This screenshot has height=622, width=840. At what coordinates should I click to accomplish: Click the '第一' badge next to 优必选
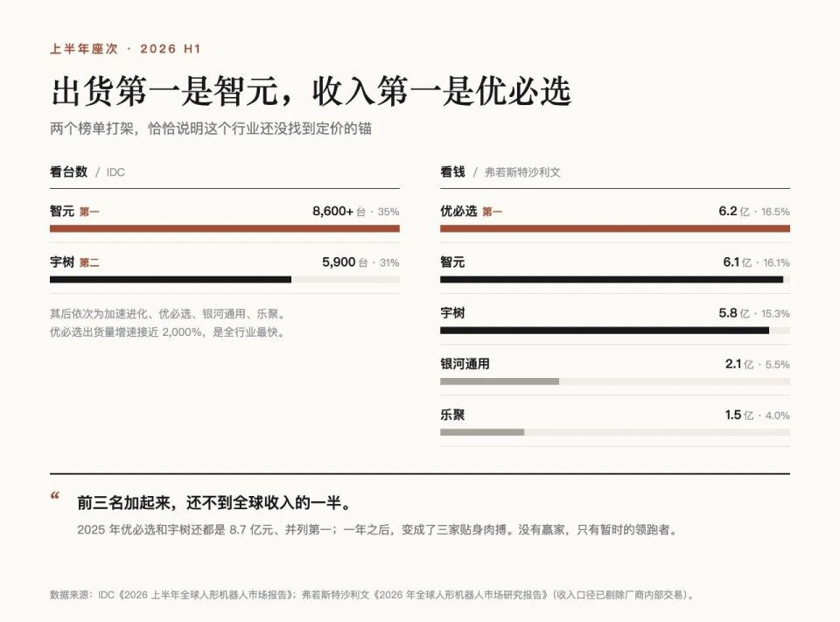point(493,212)
